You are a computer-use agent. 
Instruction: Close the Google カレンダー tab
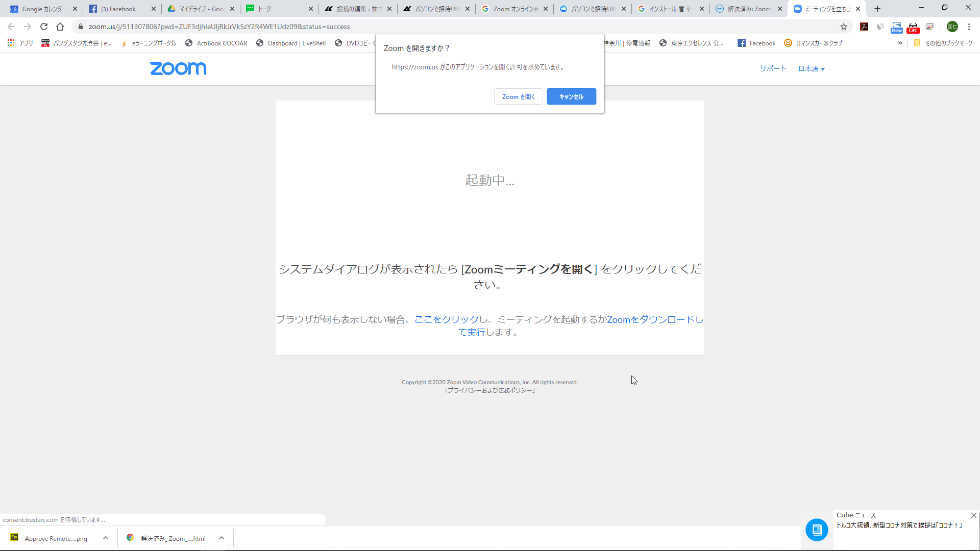75,9
